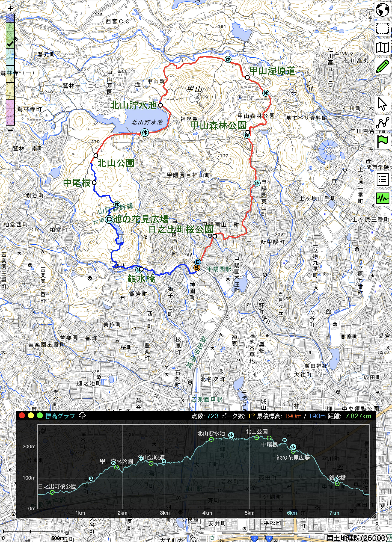
Task: Toggle the green pencil edit tool
Action: [x=382, y=67]
